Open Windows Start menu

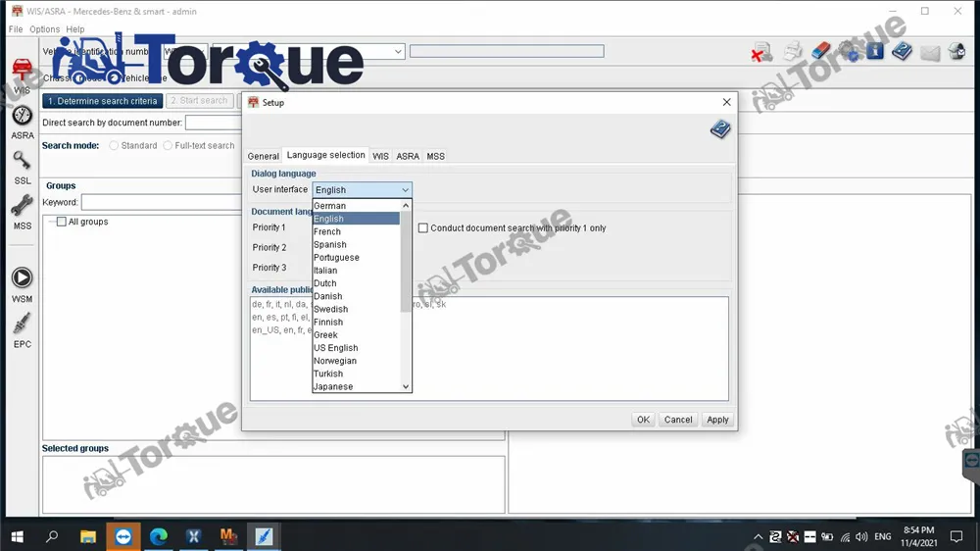click(x=18, y=536)
